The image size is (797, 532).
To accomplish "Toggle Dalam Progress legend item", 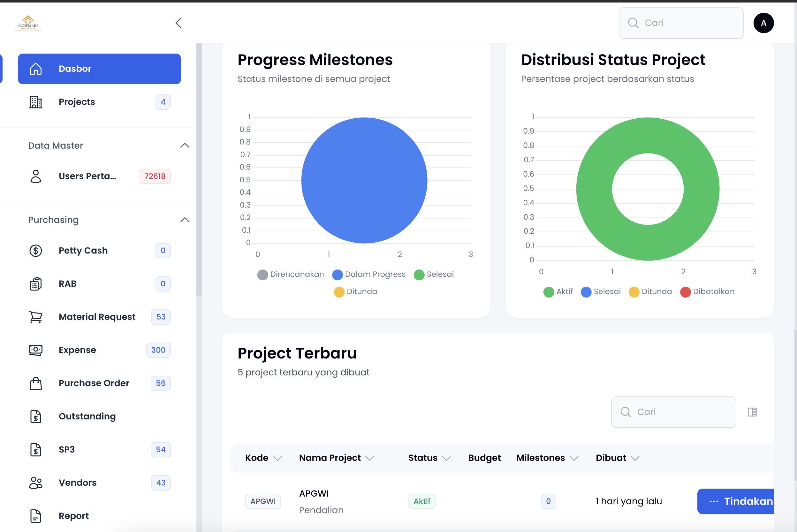I will (x=369, y=275).
